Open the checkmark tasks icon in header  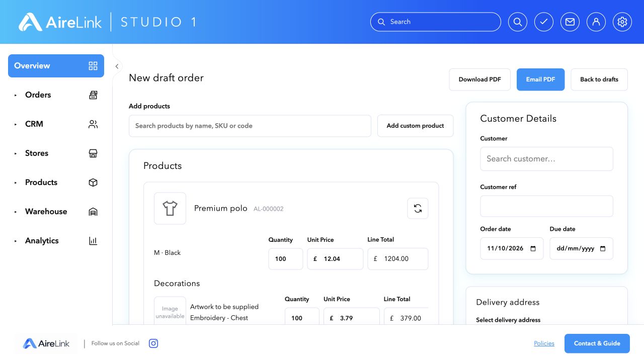(543, 22)
